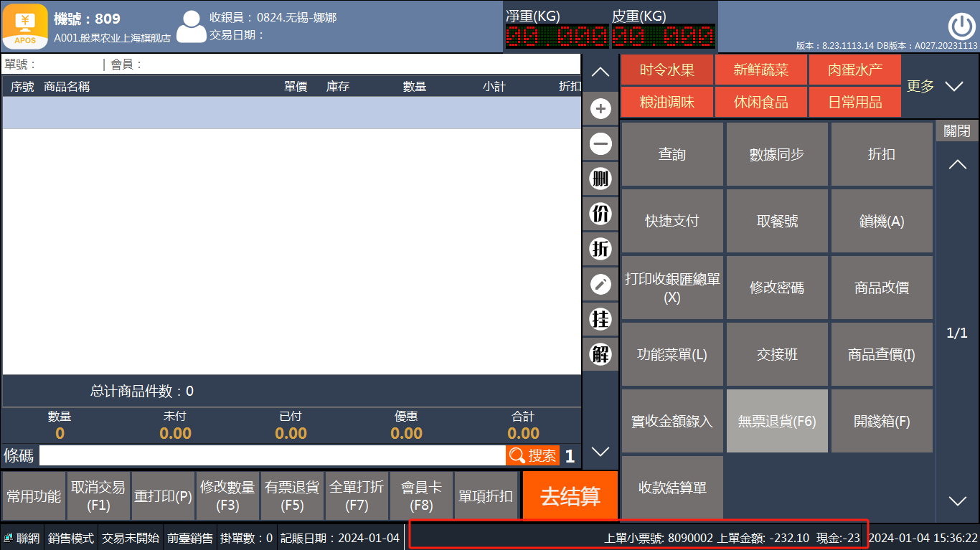980x550 pixels.
Task: Click 掛單數：0 status entry
Action: [246, 538]
